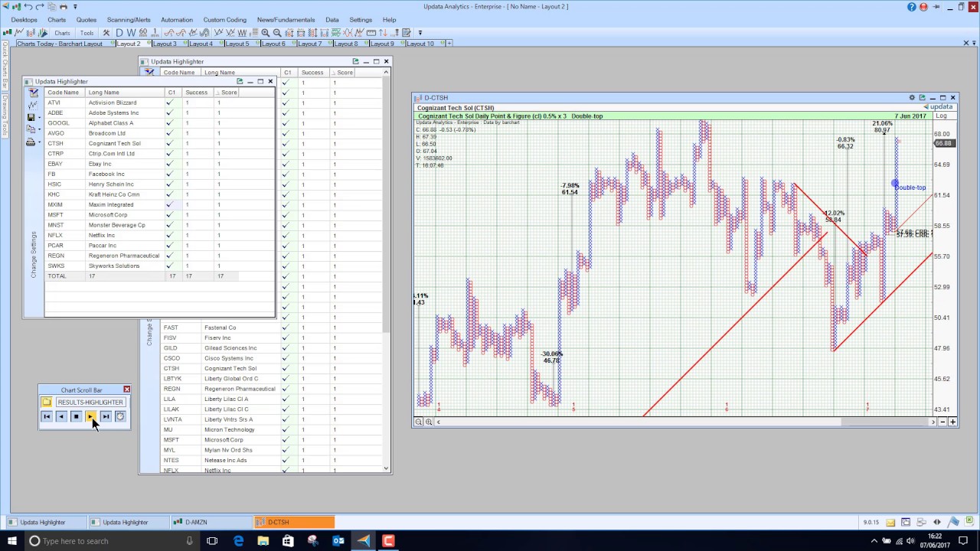Click the 'D' daily timeframe toolbar icon
Image resolution: width=980 pixels, height=551 pixels.
tap(119, 33)
